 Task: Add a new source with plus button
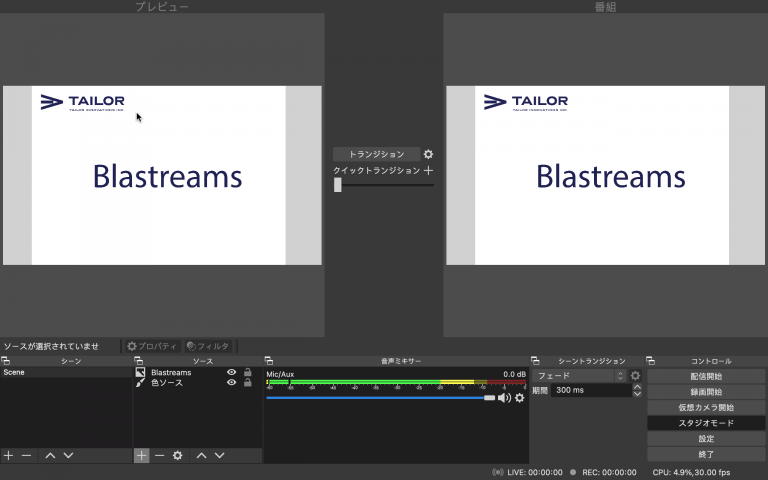point(141,456)
